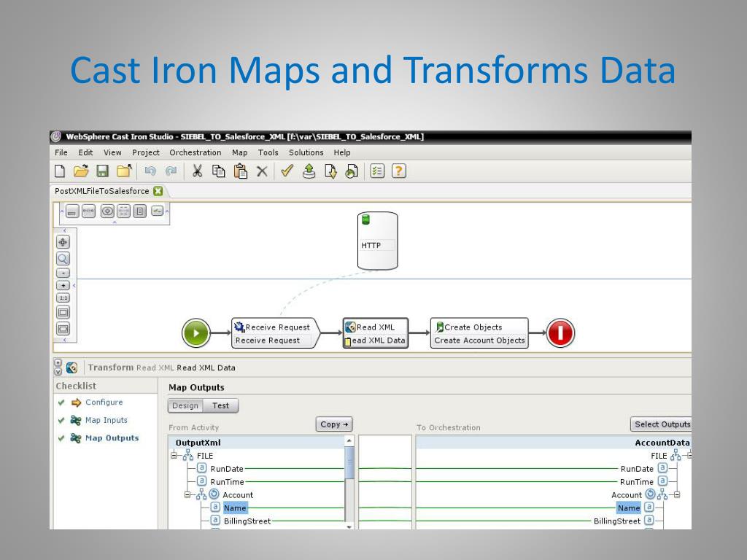Open the Project menu
747x560 pixels.
click(x=146, y=152)
